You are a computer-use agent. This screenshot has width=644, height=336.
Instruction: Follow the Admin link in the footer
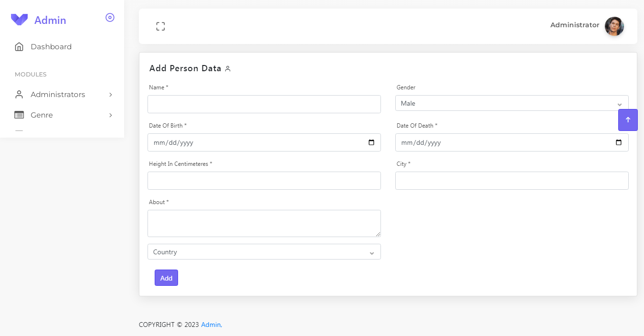point(211,325)
